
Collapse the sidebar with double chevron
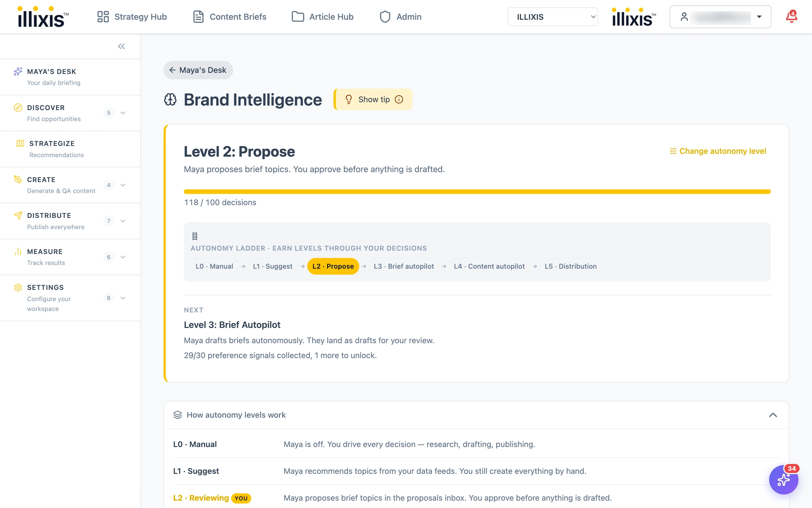(x=121, y=46)
